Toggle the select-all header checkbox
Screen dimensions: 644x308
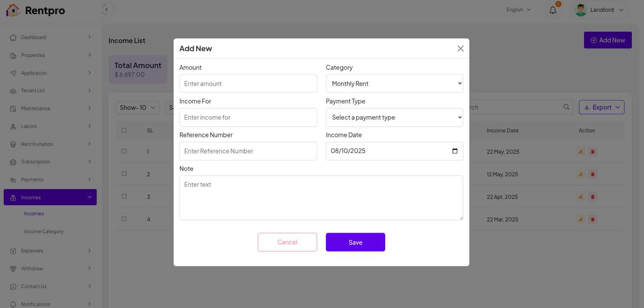(124, 130)
